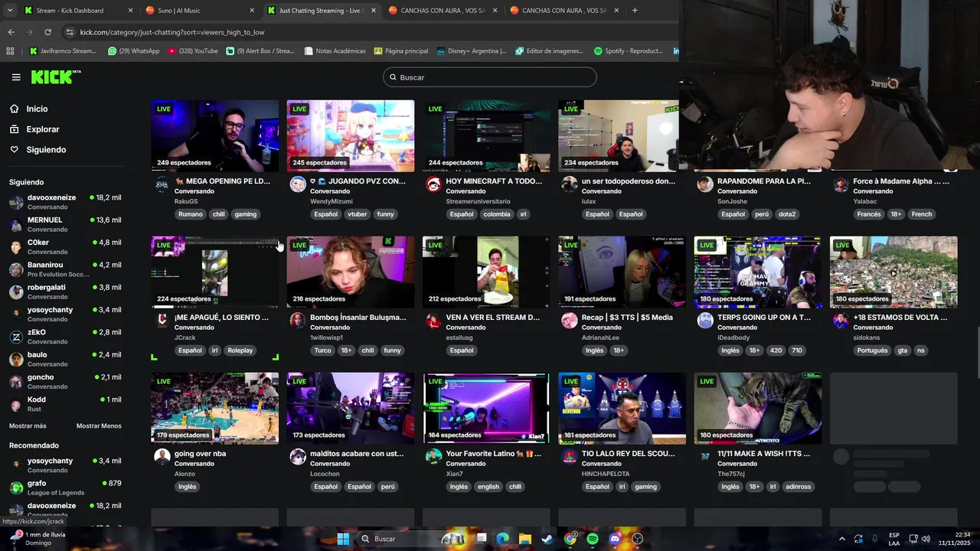The width and height of the screenshot is (980, 551).
Task: Open the Kick logo home link
Action: [x=55, y=77]
